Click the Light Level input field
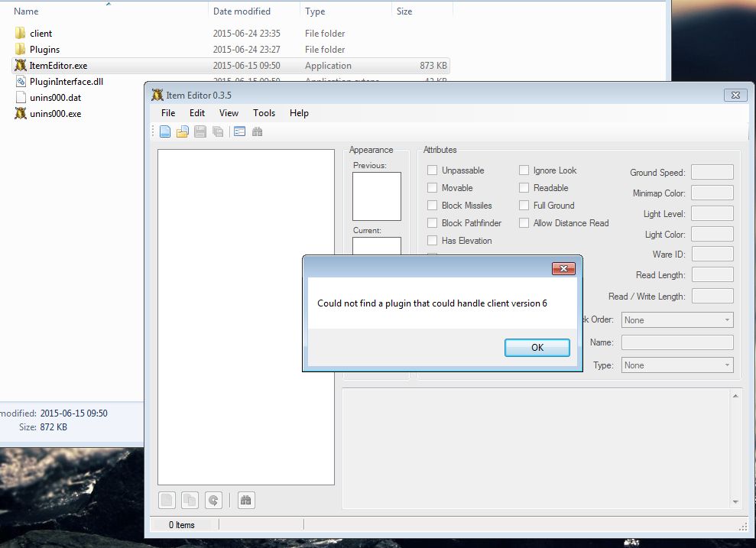The width and height of the screenshot is (756, 548). pos(712,213)
